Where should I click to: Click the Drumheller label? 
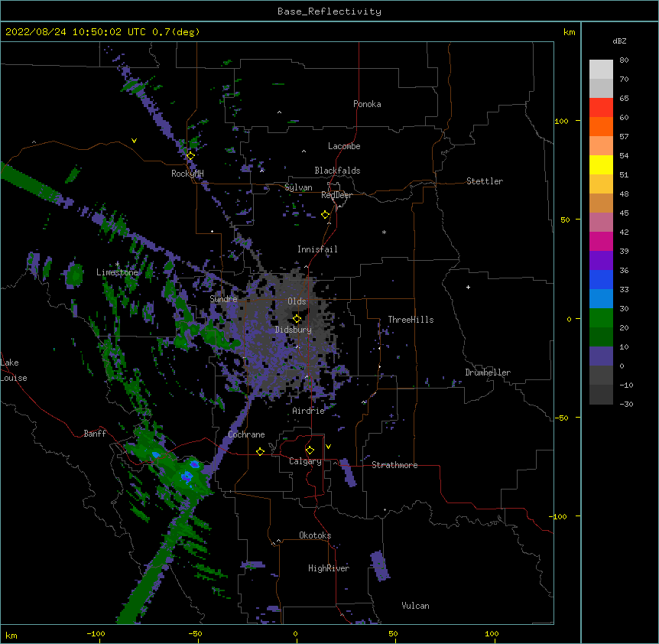[x=488, y=372]
